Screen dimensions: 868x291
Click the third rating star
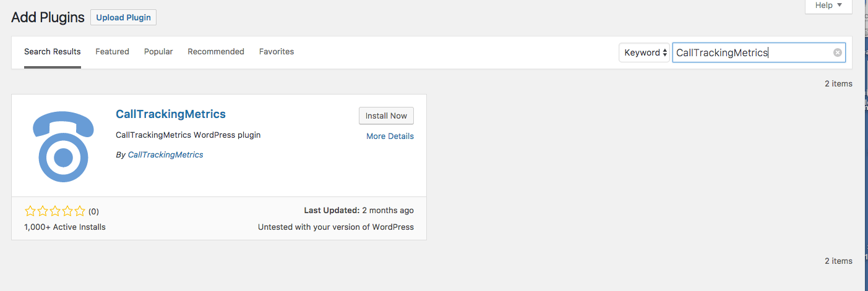[54, 211]
